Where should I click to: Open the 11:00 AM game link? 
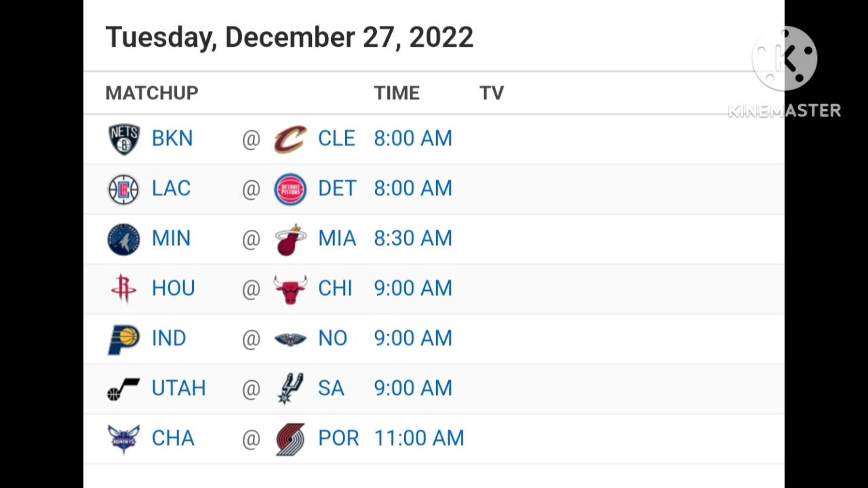[419, 439]
